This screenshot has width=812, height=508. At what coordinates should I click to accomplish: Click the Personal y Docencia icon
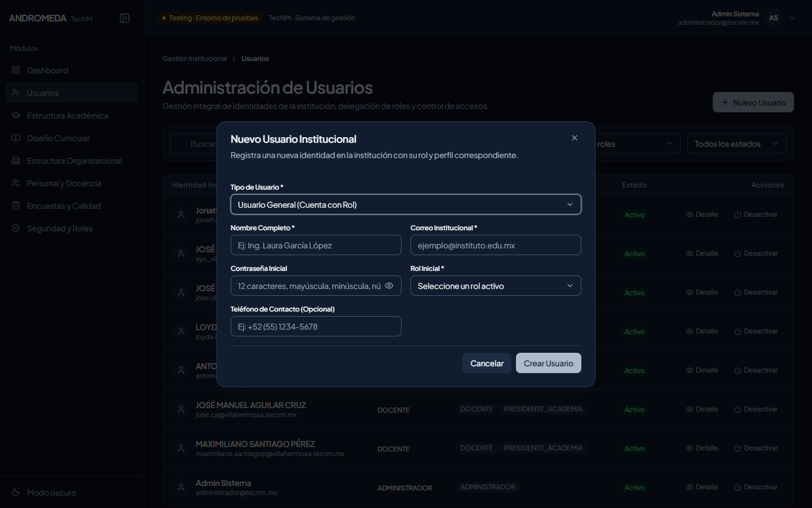[16, 183]
